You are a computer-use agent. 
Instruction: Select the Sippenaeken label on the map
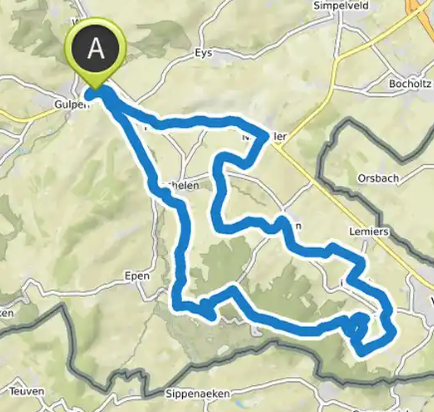198,394
